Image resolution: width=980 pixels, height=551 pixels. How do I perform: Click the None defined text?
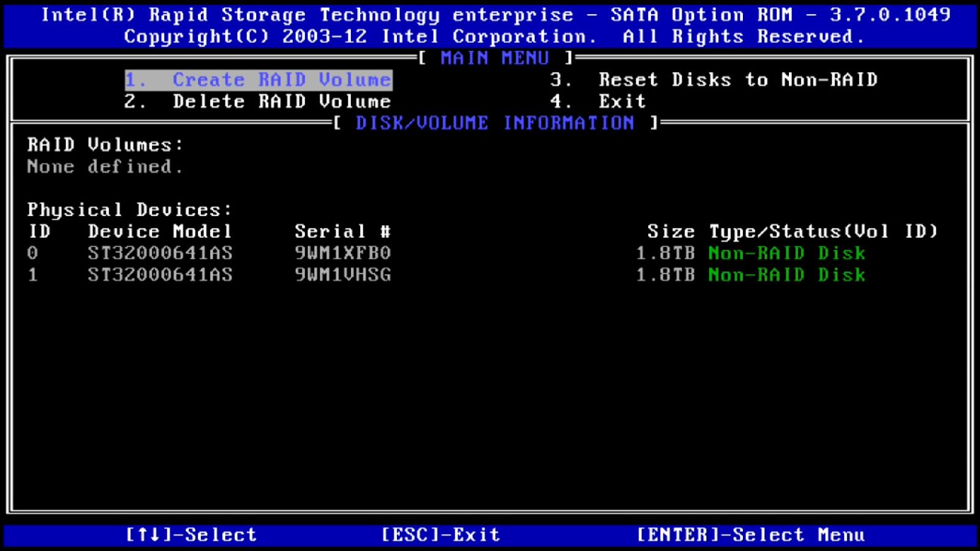[104, 167]
